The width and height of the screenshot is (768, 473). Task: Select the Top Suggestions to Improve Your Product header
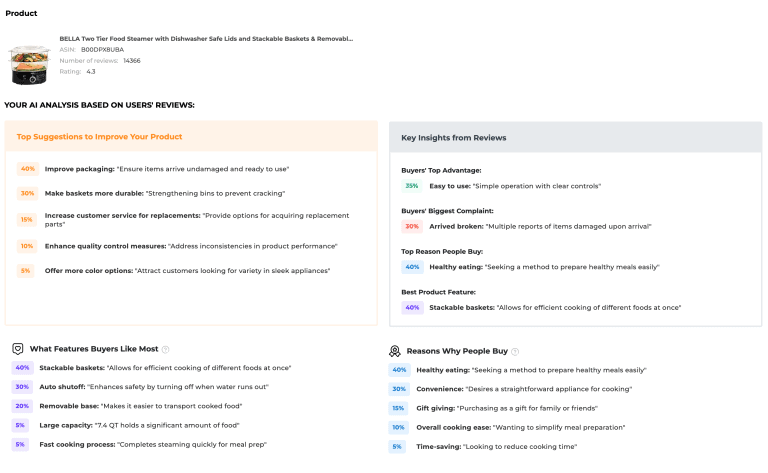[99, 136]
